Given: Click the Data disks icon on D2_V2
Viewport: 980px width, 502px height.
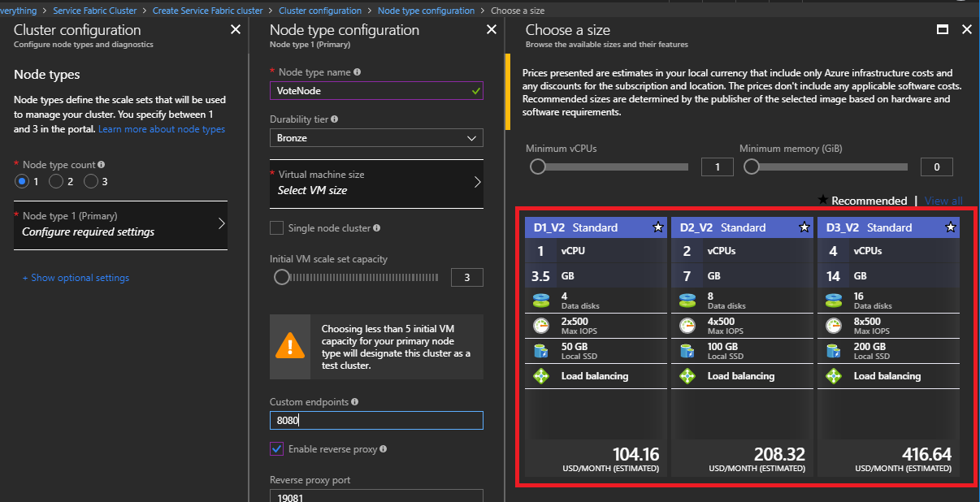Looking at the screenshot, I should [687, 300].
